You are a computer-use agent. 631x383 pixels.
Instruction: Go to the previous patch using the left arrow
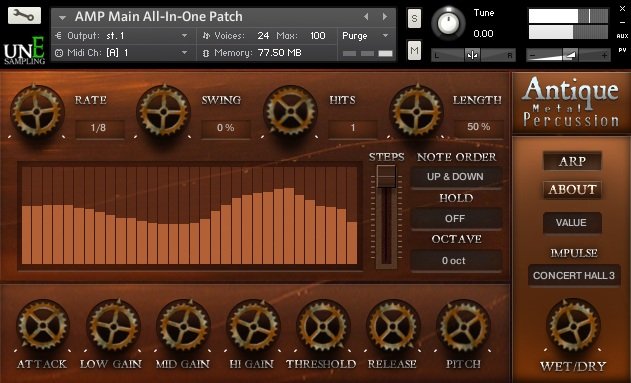pyautogui.click(x=365, y=16)
